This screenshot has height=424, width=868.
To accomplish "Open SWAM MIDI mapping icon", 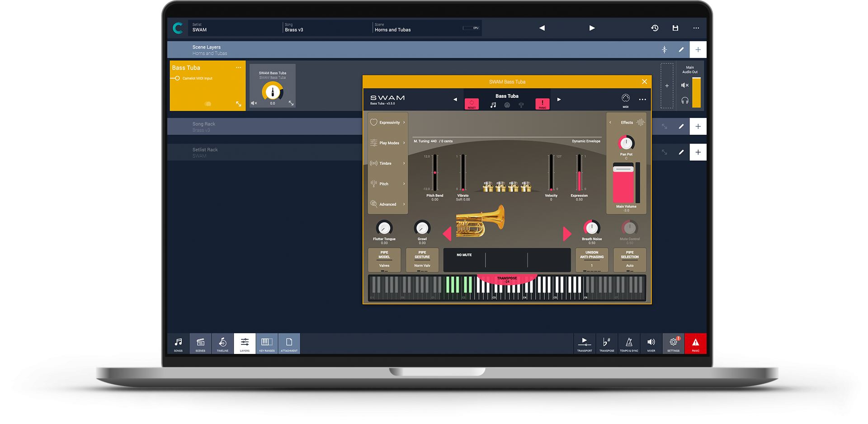I will pyautogui.click(x=626, y=100).
